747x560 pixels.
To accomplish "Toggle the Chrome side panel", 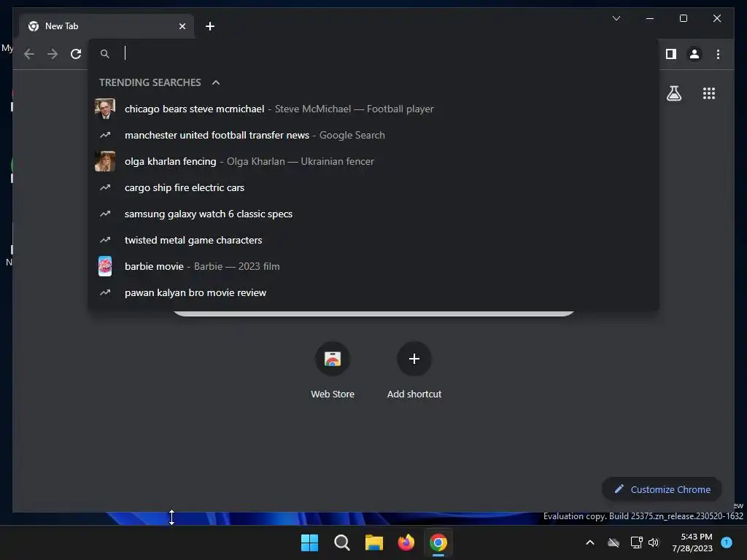I will (671, 54).
